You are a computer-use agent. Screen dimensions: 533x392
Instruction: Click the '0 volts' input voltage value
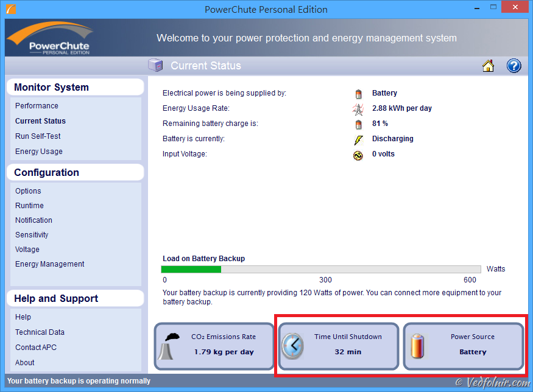383,154
